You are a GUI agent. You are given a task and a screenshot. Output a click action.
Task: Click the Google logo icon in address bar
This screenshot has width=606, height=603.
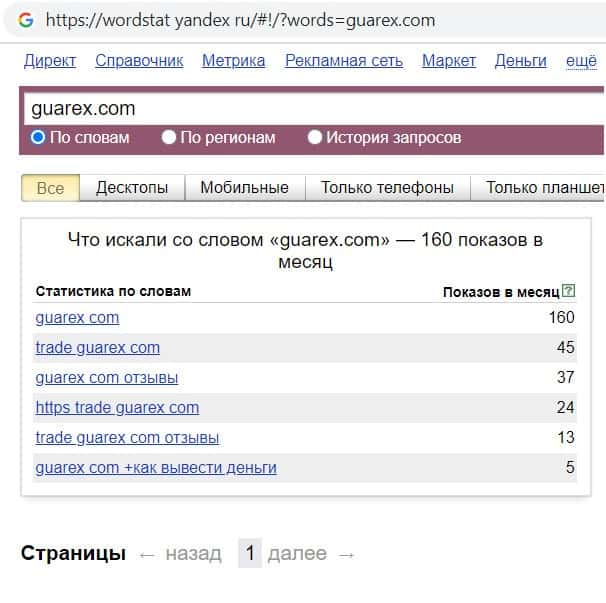point(26,19)
